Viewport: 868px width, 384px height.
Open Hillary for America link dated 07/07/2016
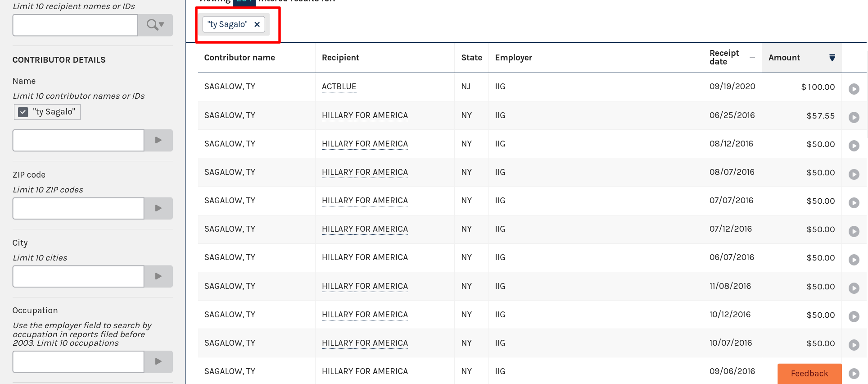pyautogui.click(x=365, y=201)
